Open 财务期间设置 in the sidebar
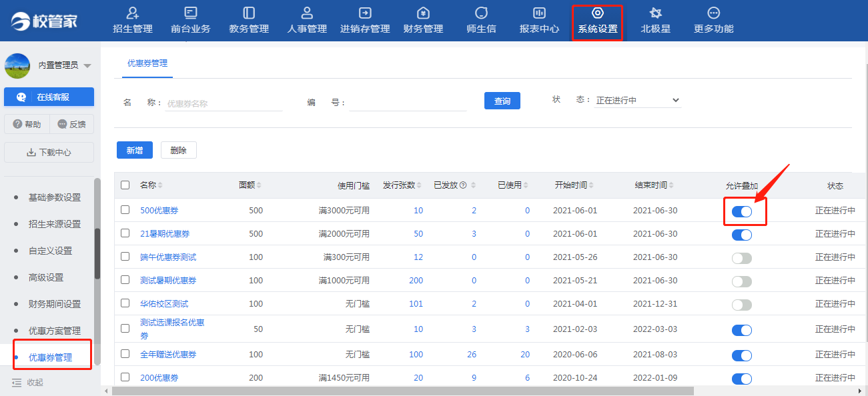 coord(55,304)
